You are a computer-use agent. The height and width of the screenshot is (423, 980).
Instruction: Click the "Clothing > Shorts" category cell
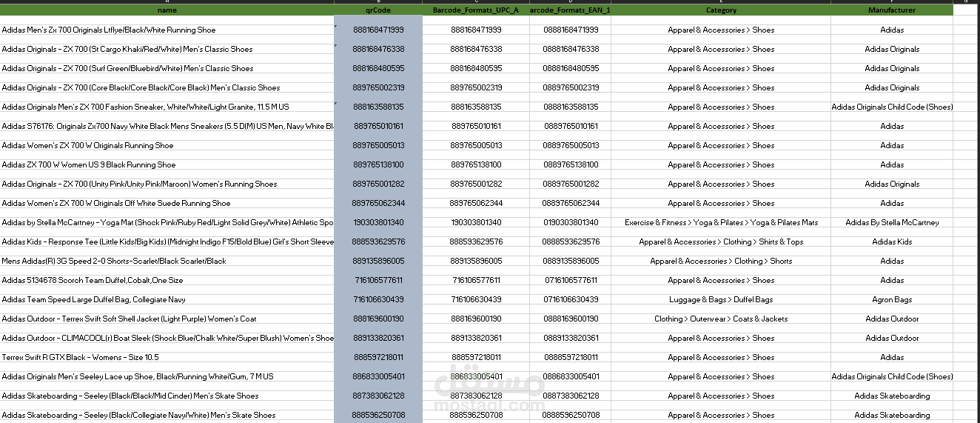pyautogui.click(x=721, y=261)
